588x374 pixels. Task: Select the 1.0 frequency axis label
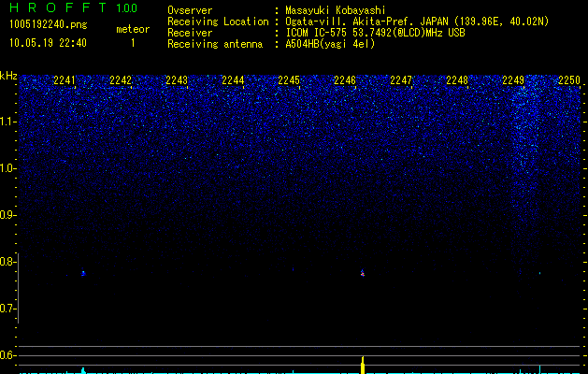8,168
